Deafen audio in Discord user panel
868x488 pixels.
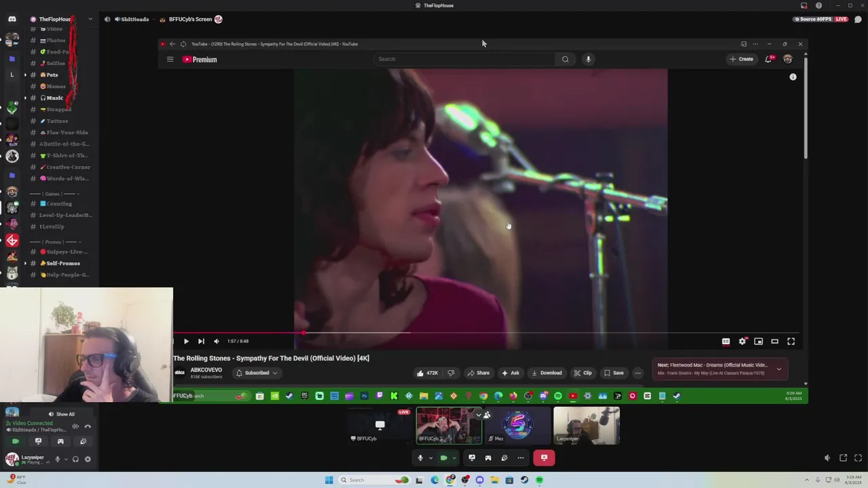(x=75, y=460)
